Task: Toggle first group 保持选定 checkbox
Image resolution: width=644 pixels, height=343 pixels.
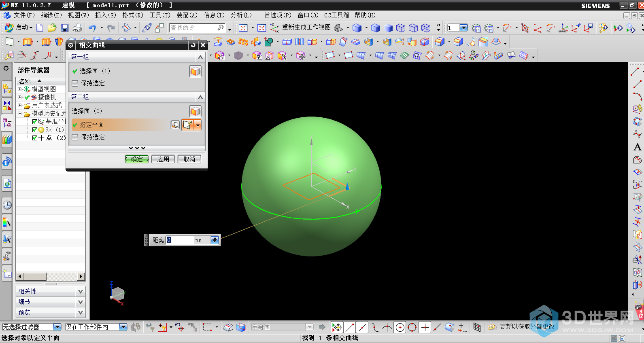Action: pos(75,83)
